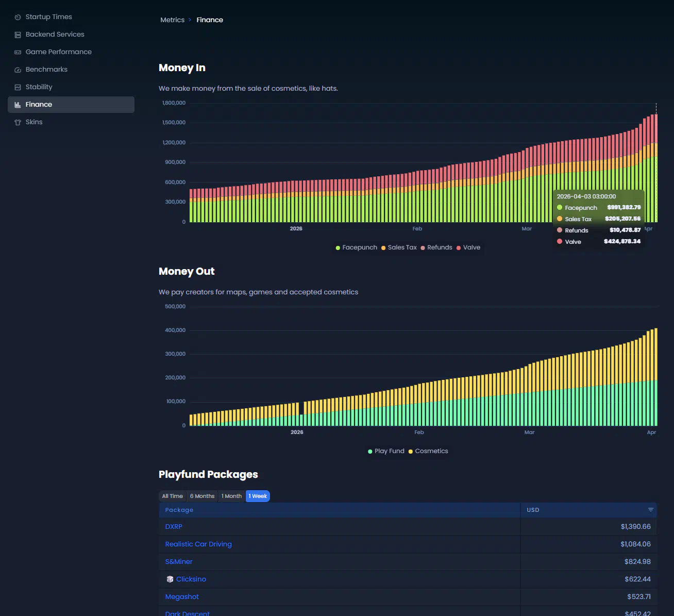Click the Benchmarks gauge icon

(x=18, y=70)
